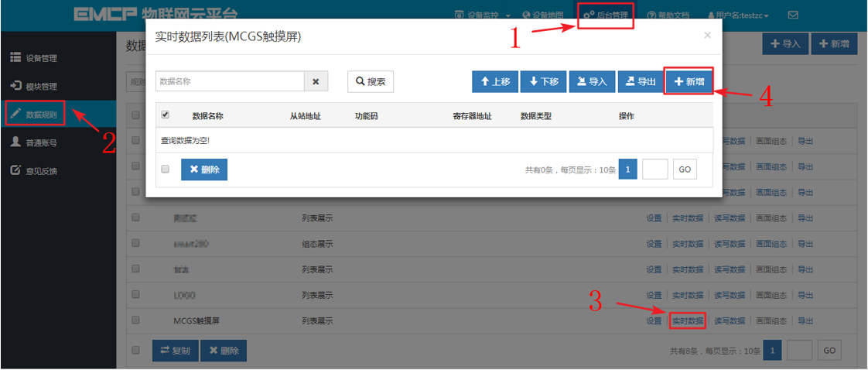
Task: Click 导出 in the dialog toolbar
Action: tap(641, 81)
